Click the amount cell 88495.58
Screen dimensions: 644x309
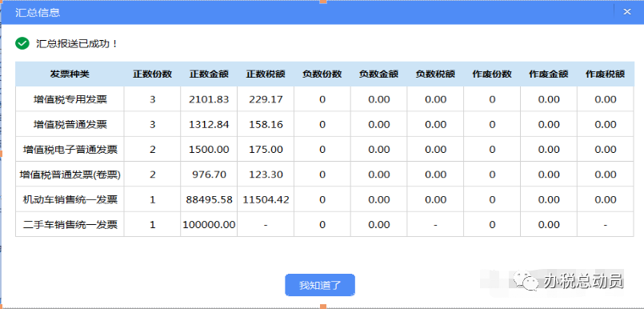(209, 199)
